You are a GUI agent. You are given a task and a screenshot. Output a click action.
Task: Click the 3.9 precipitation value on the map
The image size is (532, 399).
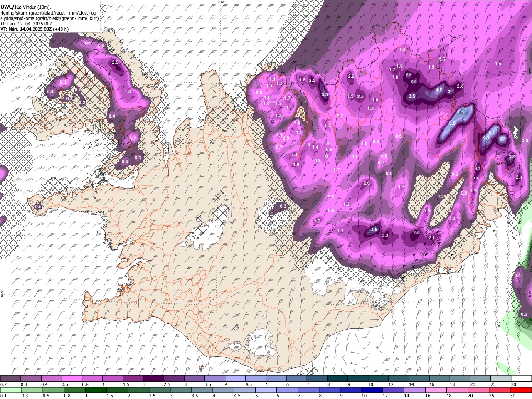tap(374, 230)
